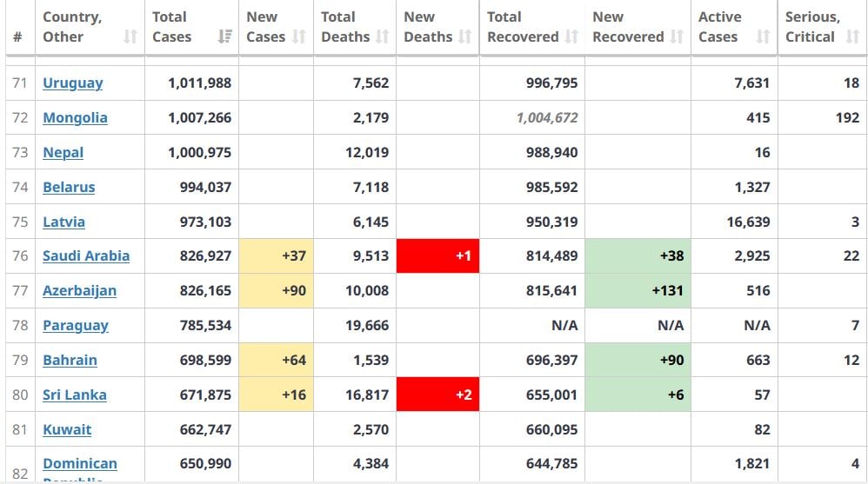Click Saudi Arabia new recovered +38 cell
The image size is (868, 484).
coord(638,256)
